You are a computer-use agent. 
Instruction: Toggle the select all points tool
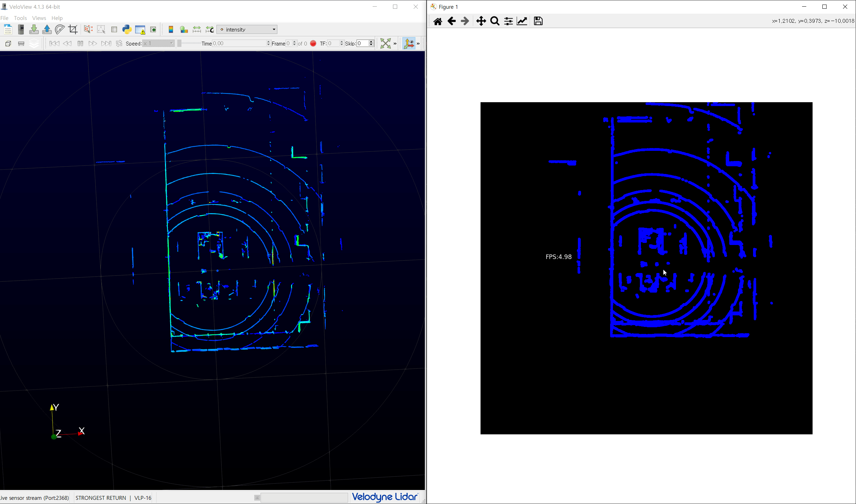pyautogui.click(x=88, y=29)
